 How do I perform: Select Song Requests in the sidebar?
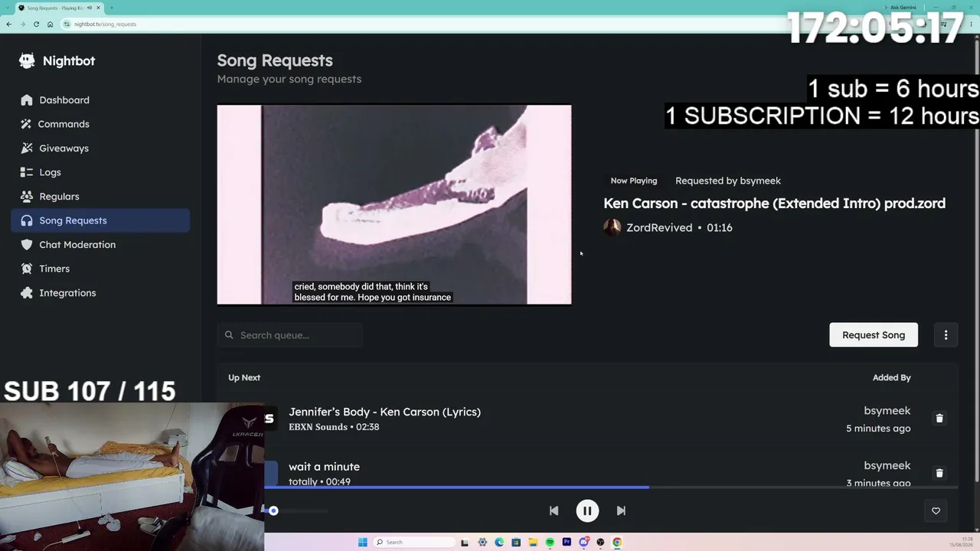click(100, 220)
